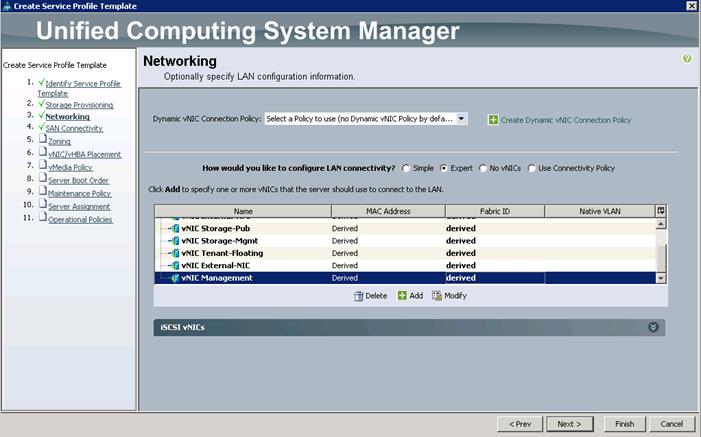Click scroll up arrow of vNIC table
This screenshot has width=701, height=437.
point(661,224)
